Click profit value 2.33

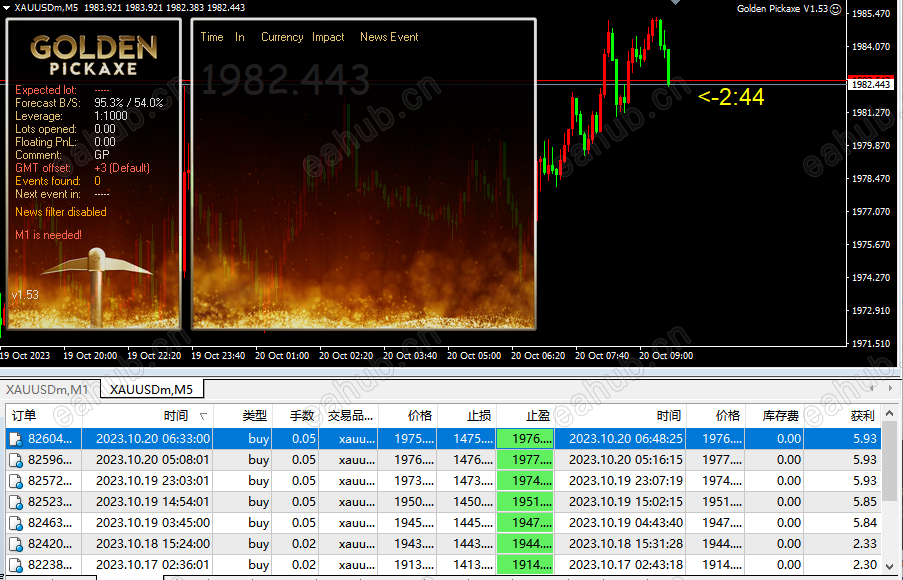[865, 544]
